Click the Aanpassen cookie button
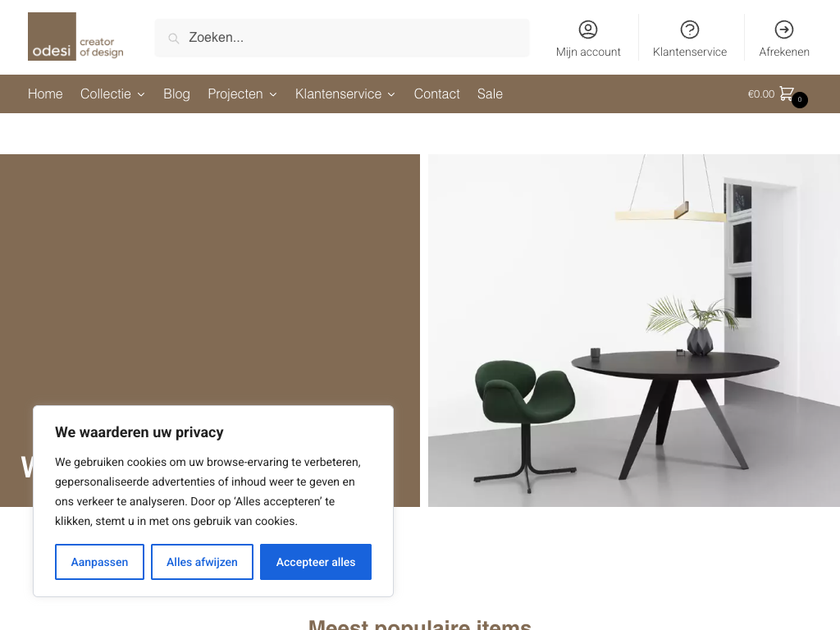Viewport: 840px width, 630px height. pyautogui.click(x=99, y=562)
